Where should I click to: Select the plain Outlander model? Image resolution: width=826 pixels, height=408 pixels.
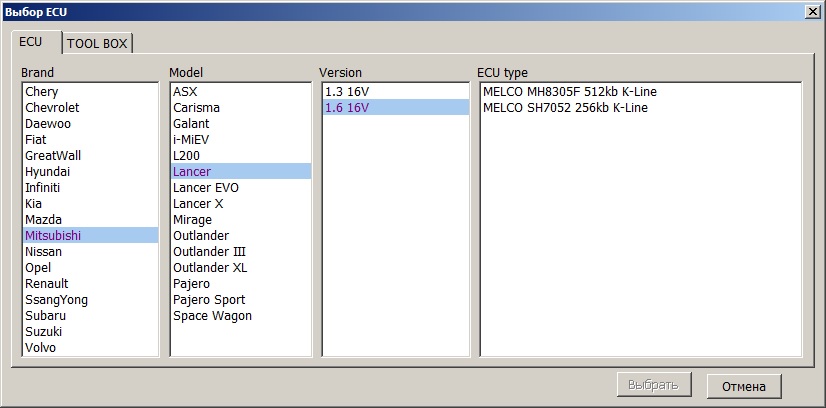[x=241, y=235]
